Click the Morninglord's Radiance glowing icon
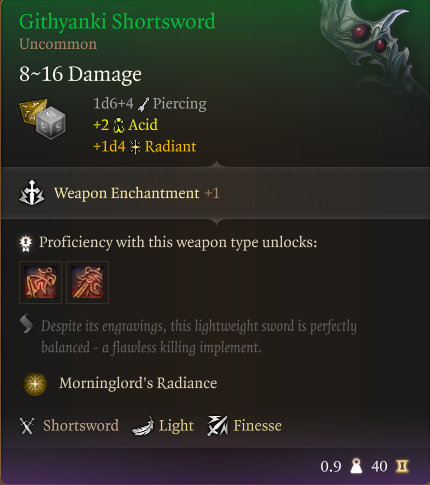 pyautogui.click(x=35, y=384)
